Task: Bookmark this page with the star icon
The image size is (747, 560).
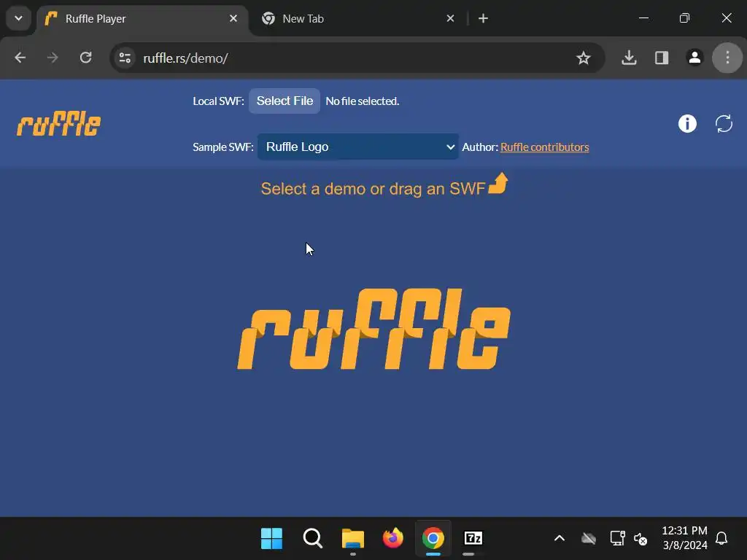Action: [583, 58]
